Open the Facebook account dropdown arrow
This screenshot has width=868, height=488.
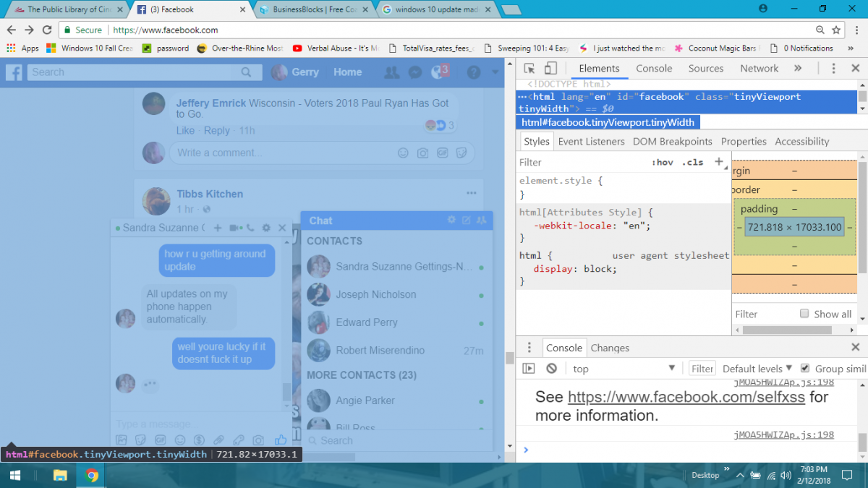click(x=495, y=72)
